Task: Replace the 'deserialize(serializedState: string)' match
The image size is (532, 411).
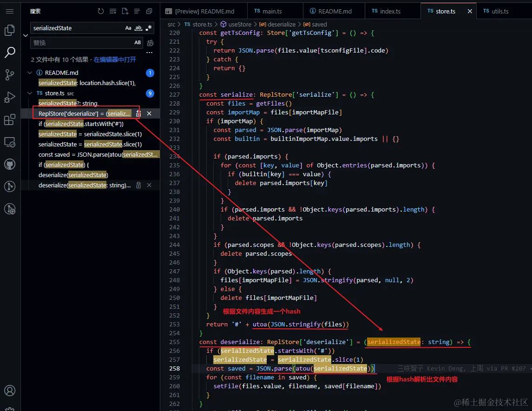Action: [138, 186]
